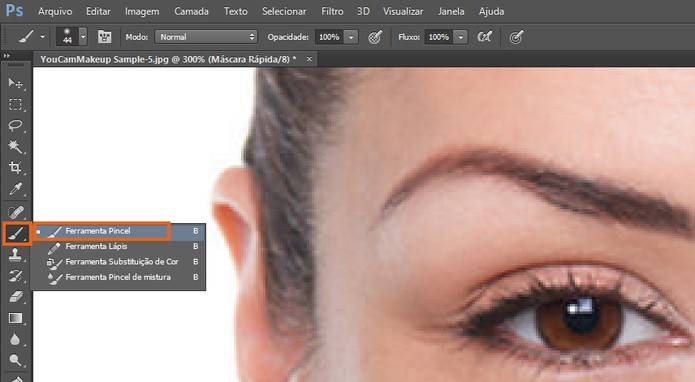Viewport: 695px width, 382px height.
Task: Open the Selecionar menu
Action: (284, 12)
